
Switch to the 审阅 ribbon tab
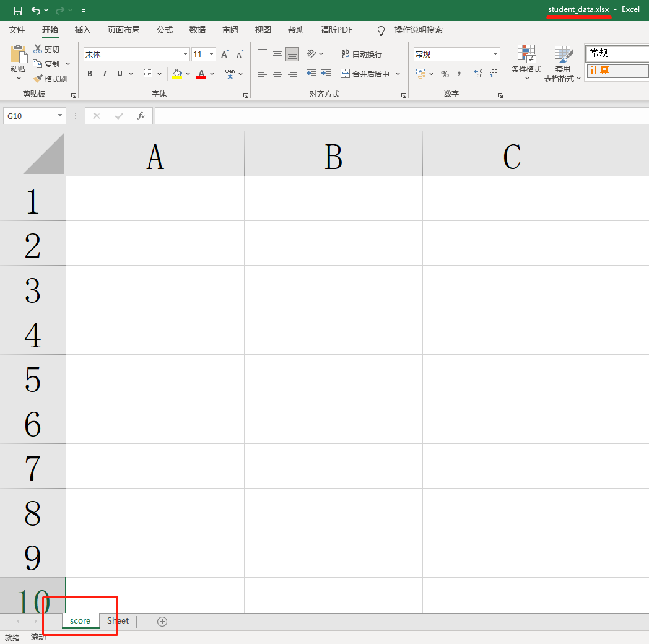tap(230, 30)
